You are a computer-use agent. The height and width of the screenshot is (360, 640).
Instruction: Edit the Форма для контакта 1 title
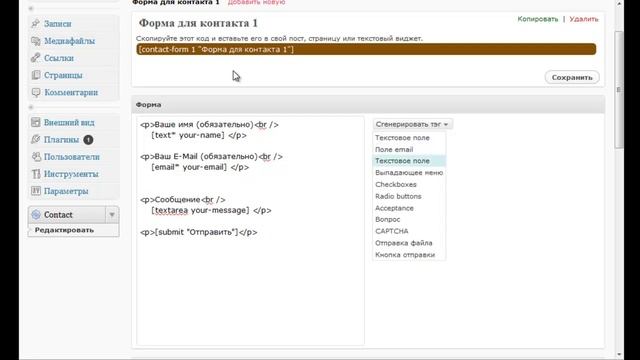198,23
